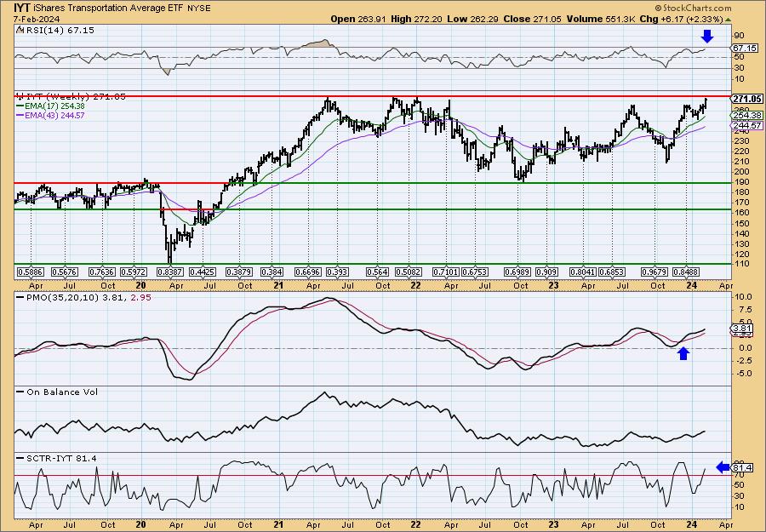This screenshot has width=766, height=532.
Task: Click the 0.393 marker value box
Action: [x=337, y=272]
